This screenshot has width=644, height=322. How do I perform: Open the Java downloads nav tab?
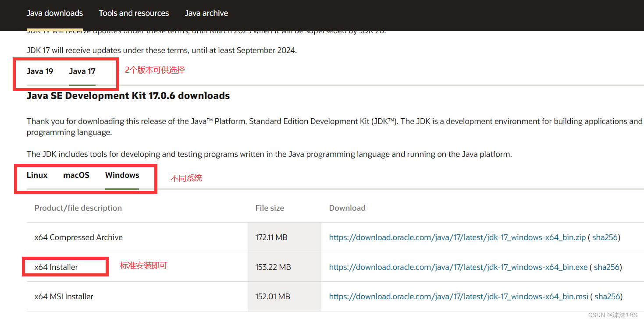[x=55, y=13]
